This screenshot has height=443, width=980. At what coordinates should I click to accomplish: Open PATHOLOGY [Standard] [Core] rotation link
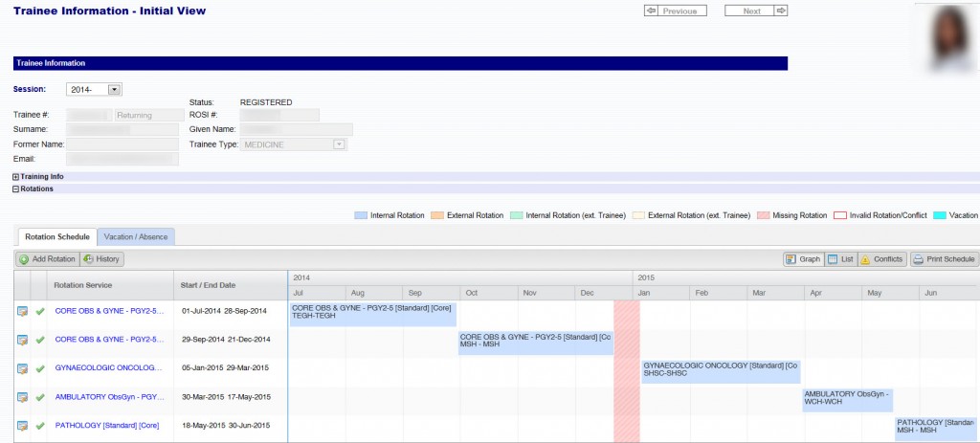pyautogui.click(x=107, y=425)
